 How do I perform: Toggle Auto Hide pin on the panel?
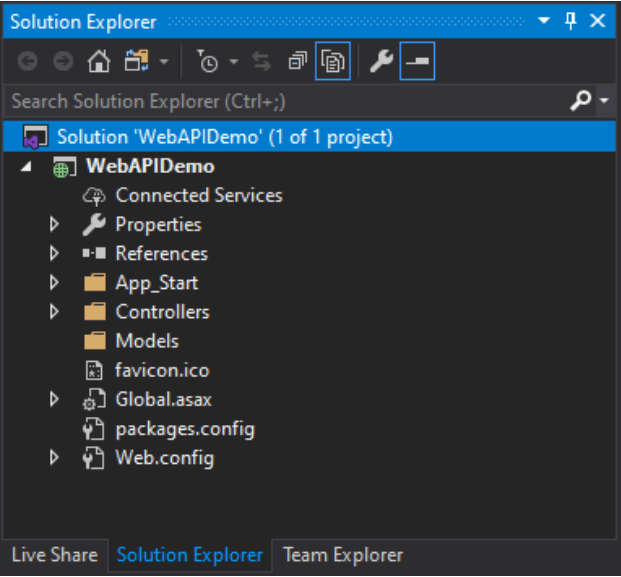571,21
